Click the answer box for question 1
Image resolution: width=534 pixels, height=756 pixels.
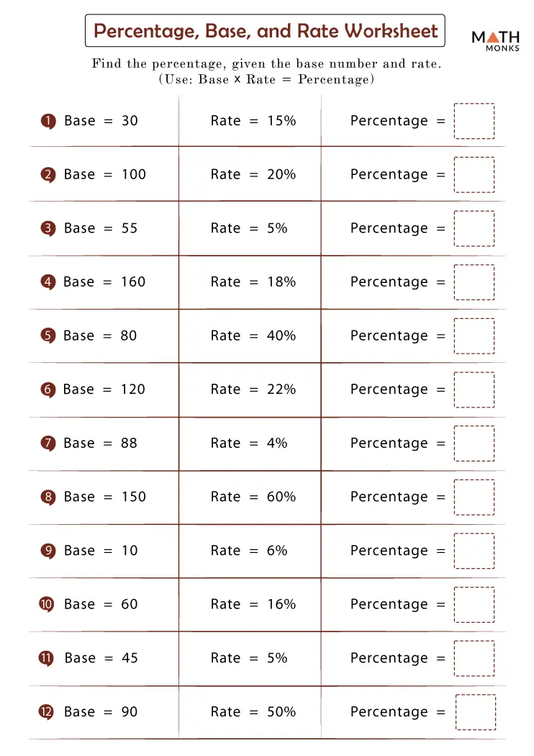(x=474, y=121)
